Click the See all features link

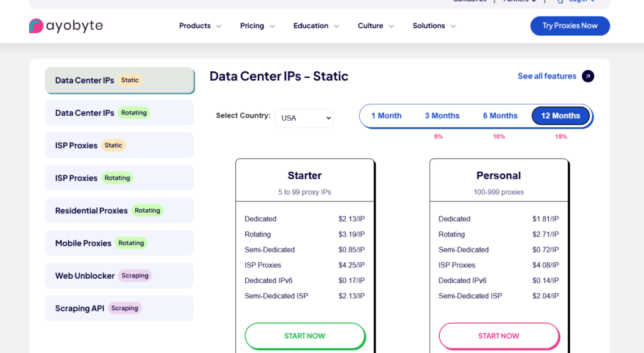tap(547, 76)
